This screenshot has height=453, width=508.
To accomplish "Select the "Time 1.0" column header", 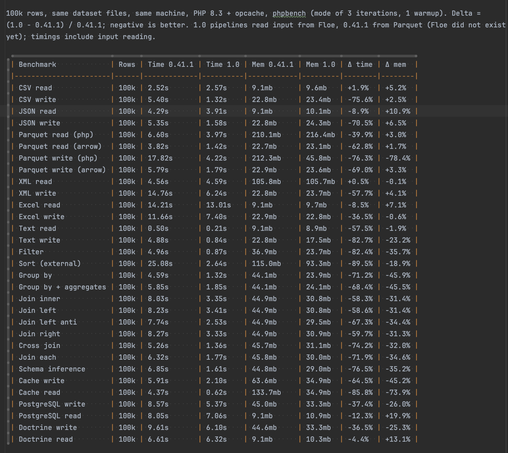I will (222, 64).
